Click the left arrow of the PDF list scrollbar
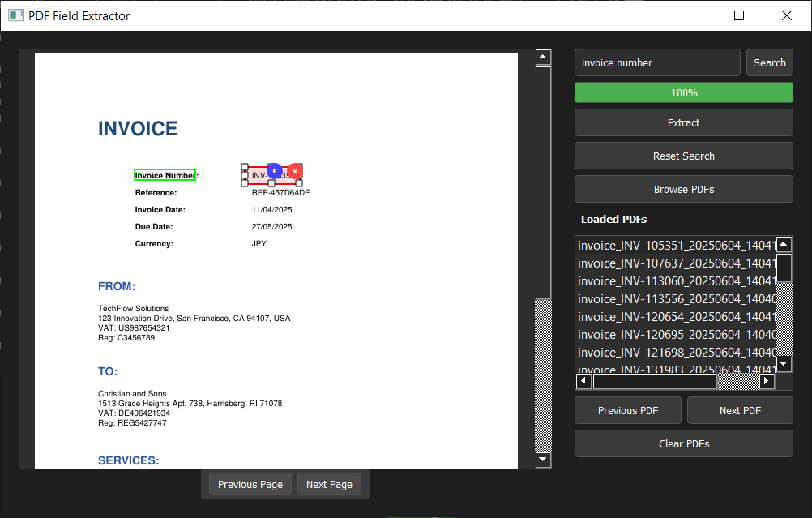 (x=583, y=380)
